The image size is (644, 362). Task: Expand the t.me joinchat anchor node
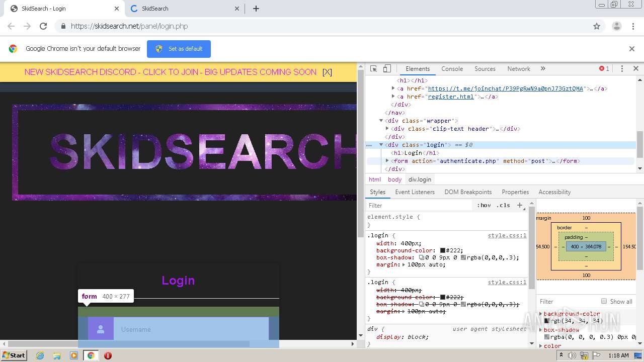[x=393, y=88]
